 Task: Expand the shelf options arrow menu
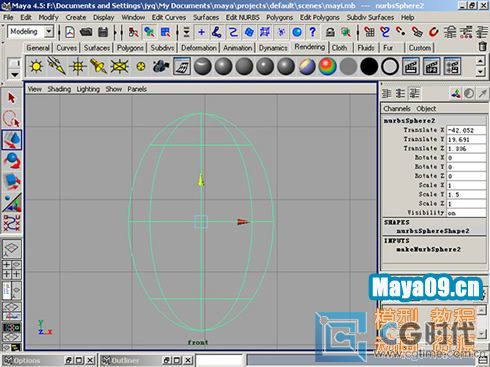[x=14, y=75]
